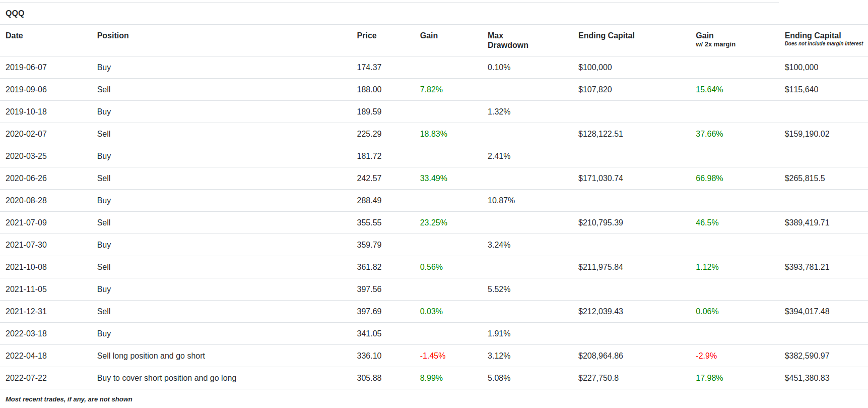The width and height of the screenshot is (868, 408).
Task: Click the $393,781.21 margin capital
Action: point(807,267)
